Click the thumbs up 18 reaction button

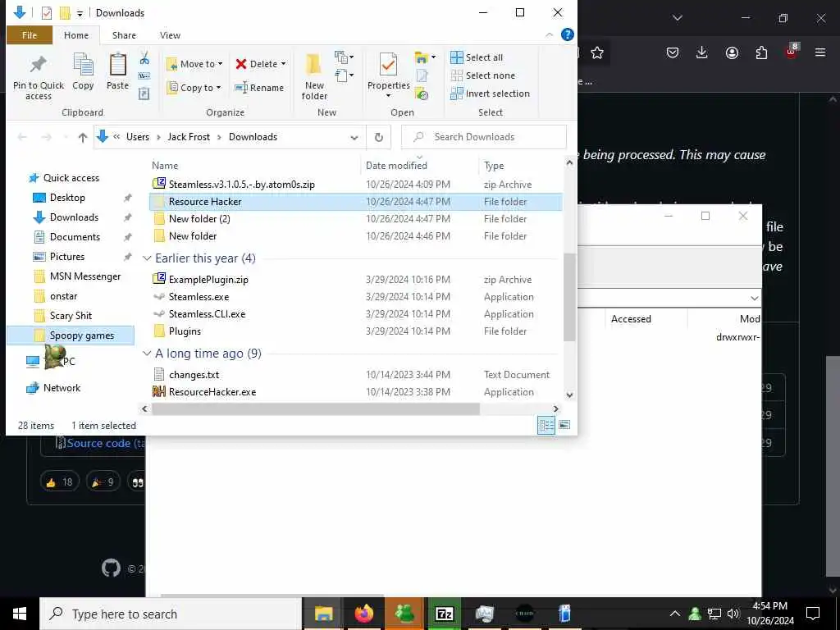click(59, 482)
